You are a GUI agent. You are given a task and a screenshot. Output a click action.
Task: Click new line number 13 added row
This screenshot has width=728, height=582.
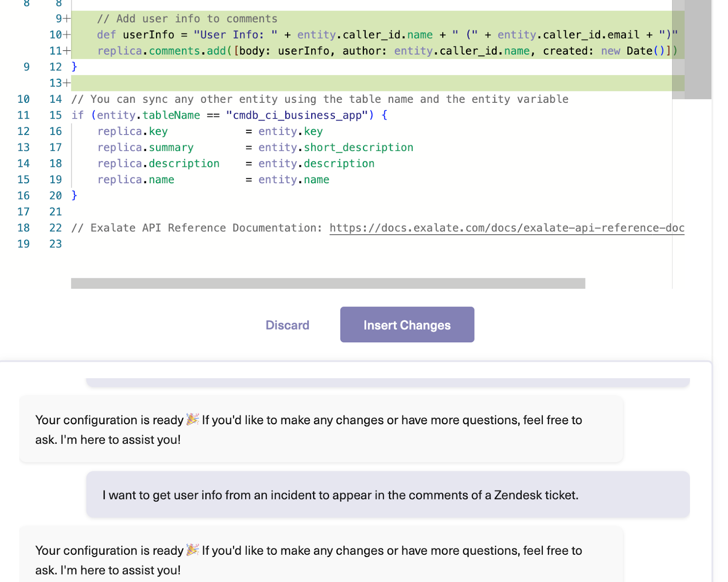pos(378,83)
